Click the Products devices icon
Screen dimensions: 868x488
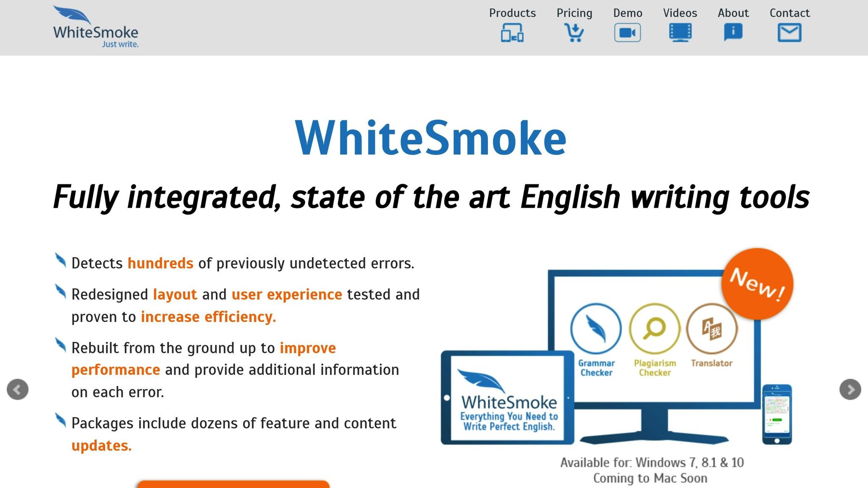(x=512, y=33)
